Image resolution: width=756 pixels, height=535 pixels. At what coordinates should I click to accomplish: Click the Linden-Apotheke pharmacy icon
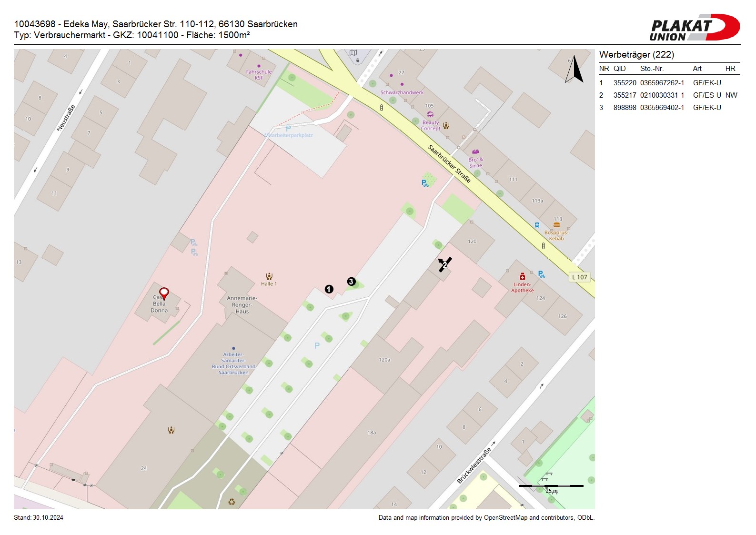click(523, 277)
